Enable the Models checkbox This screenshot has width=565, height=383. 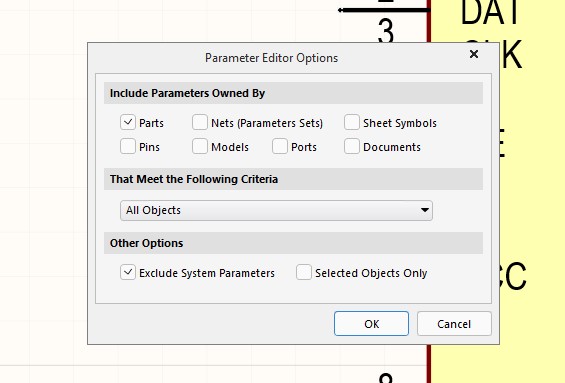(200, 147)
